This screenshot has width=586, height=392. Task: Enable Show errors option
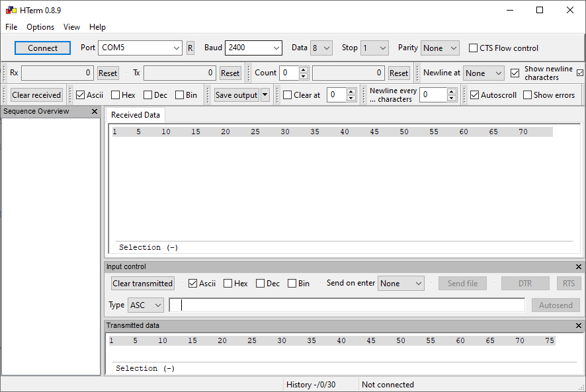point(527,95)
